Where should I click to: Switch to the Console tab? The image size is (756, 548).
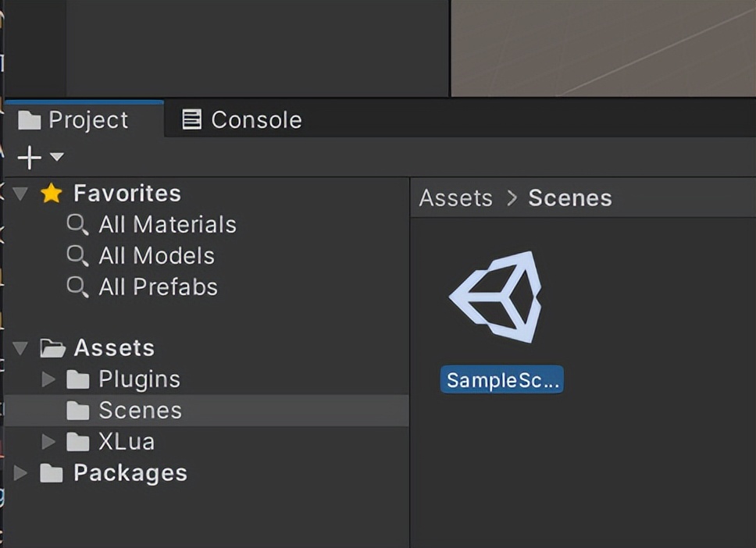(x=241, y=119)
